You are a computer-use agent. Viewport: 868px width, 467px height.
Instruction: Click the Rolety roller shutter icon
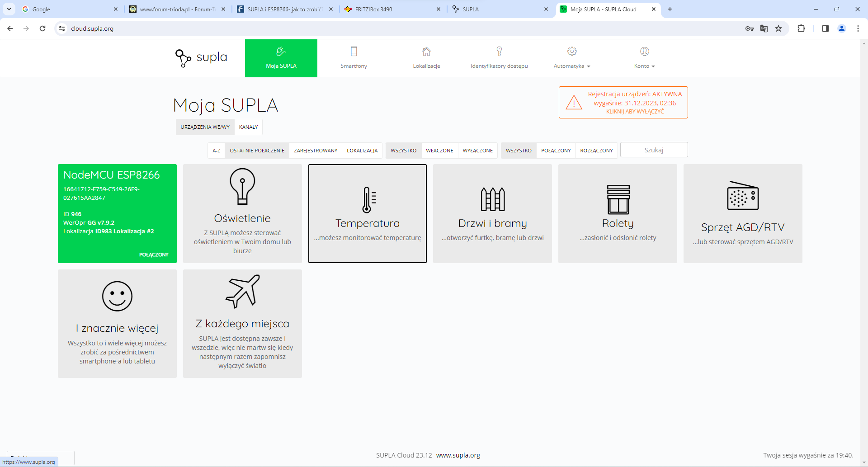click(x=618, y=199)
